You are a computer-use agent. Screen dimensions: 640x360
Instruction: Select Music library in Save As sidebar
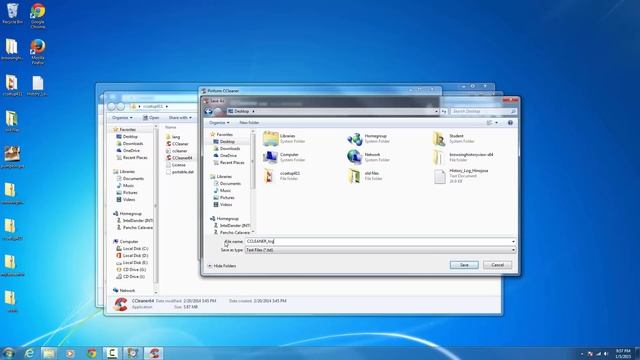coord(225,191)
